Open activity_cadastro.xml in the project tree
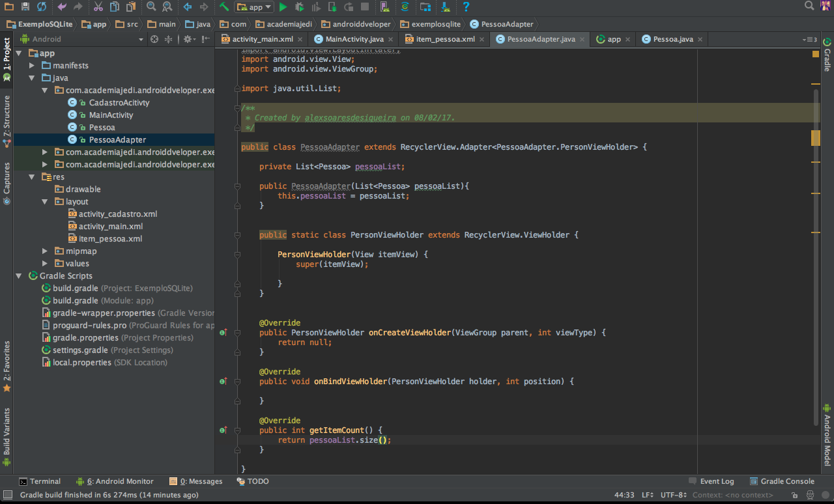 pos(117,214)
